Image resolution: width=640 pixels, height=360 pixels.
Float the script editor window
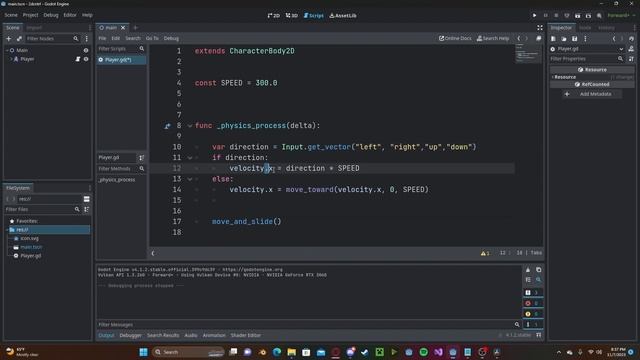click(x=539, y=38)
